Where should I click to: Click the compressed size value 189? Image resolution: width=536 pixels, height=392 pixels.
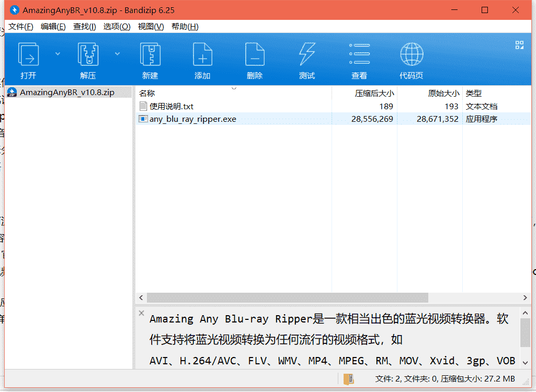pyautogui.click(x=386, y=106)
